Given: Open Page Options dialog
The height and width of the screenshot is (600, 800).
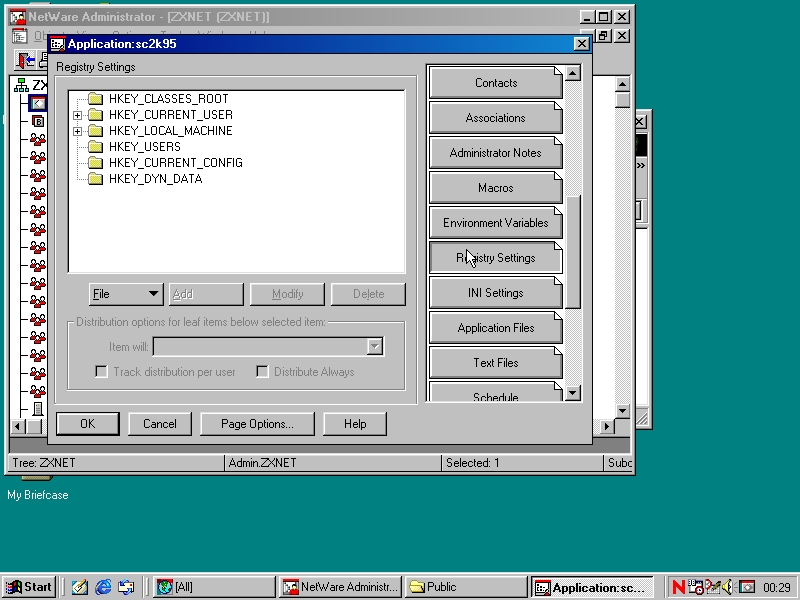Looking at the screenshot, I should pos(257,424).
